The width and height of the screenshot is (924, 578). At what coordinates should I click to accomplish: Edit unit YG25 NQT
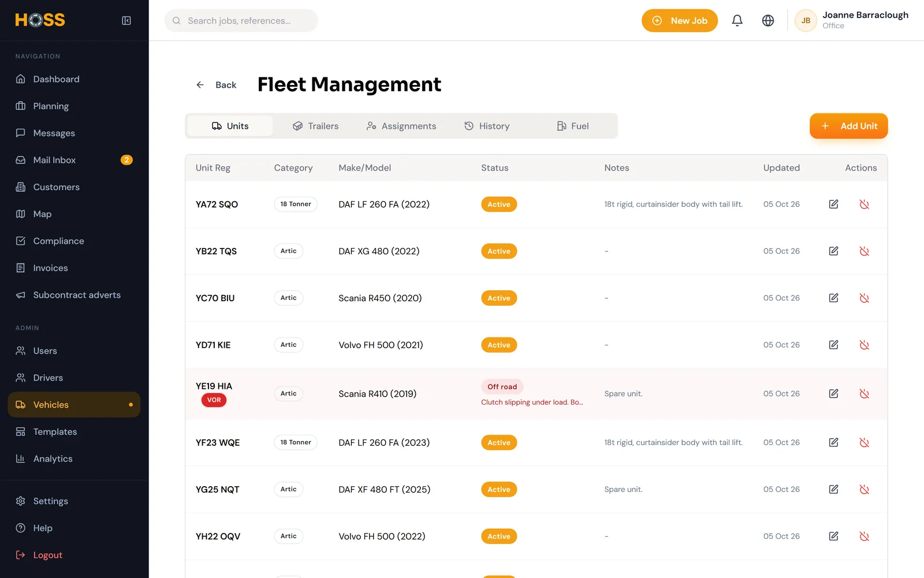pyautogui.click(x=833, y=489)
